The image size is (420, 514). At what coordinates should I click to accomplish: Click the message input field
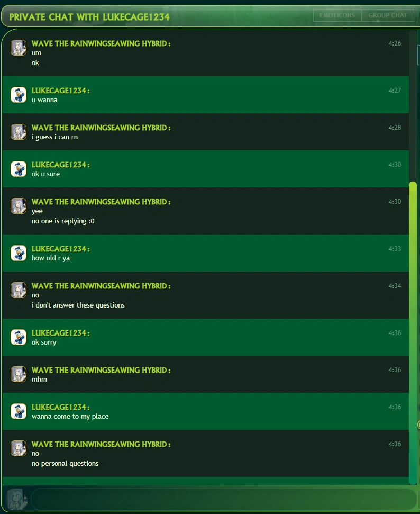[223, 499]
